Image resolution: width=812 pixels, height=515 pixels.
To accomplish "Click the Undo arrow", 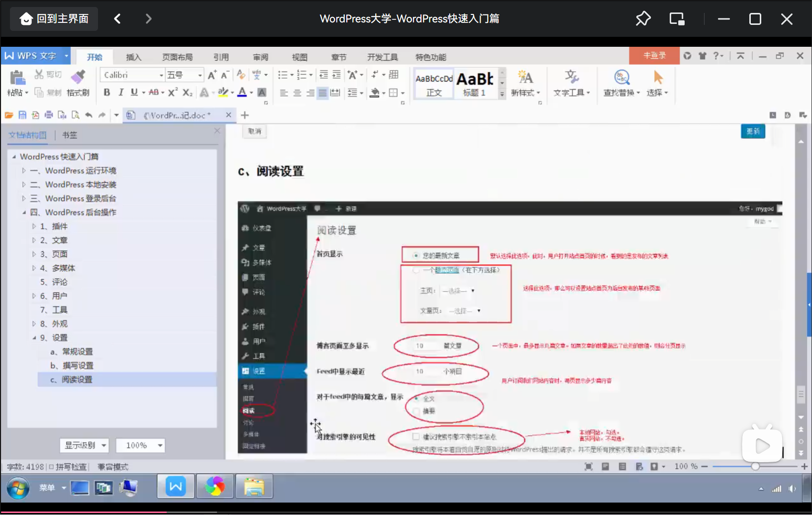I will (x=89, y=115).
